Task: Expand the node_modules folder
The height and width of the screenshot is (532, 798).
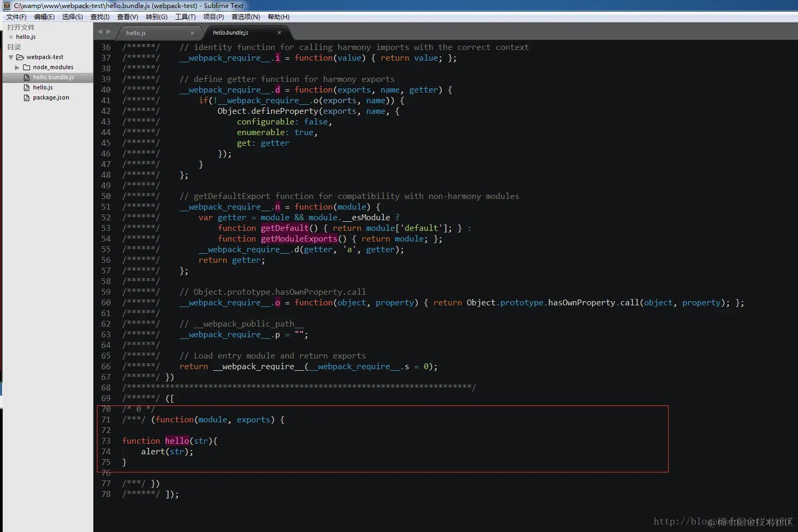Action: coord(17,67)
